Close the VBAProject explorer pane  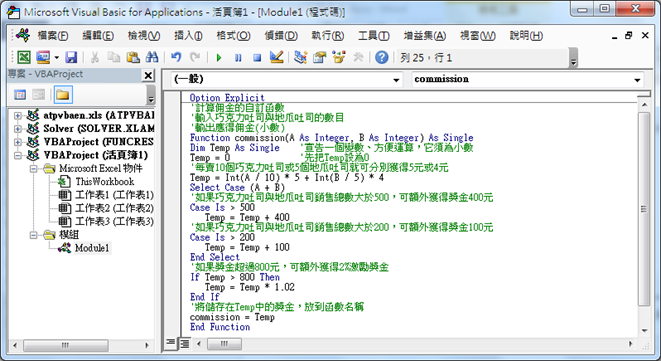(148, 75)
